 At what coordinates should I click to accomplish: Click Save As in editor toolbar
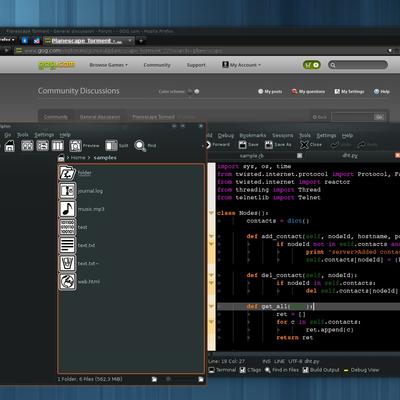click(278, 145)
